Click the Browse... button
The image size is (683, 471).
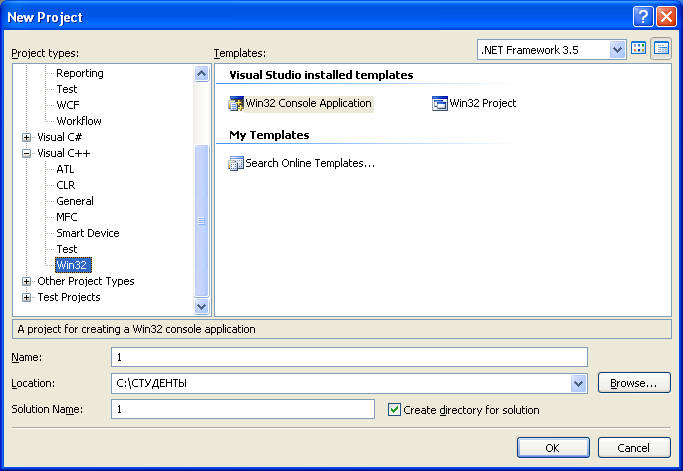[634, 383]
